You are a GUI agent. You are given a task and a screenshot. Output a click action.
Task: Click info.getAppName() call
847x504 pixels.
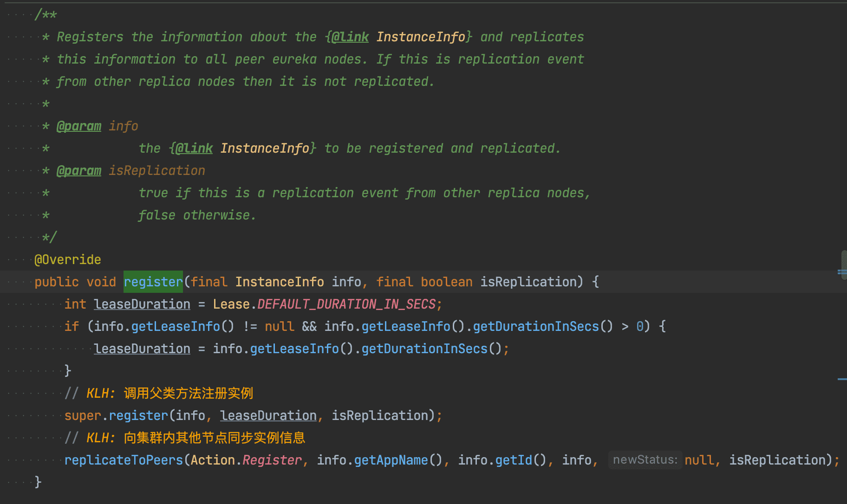(x=380, y=460)
